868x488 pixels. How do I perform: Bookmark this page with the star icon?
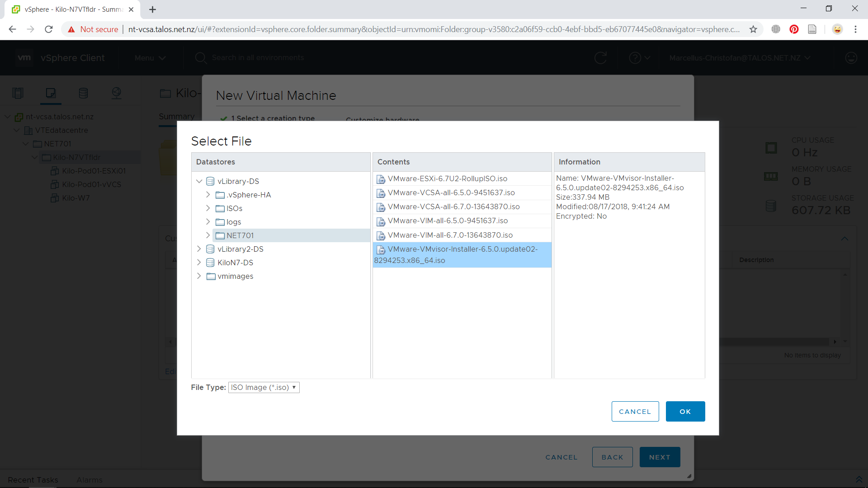tap(753, 29)
